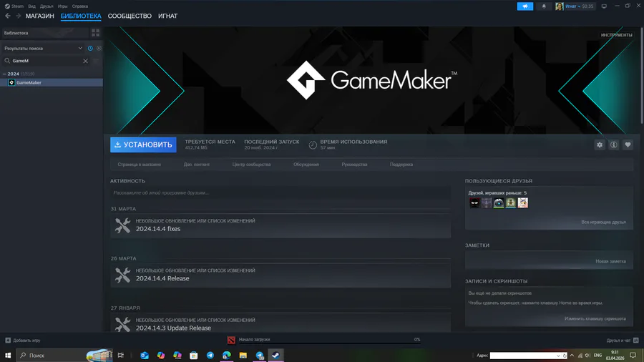The height and width of the screenshot is (362, 644).
Task: Collapse the 2024 category
Action: point(4,74)
